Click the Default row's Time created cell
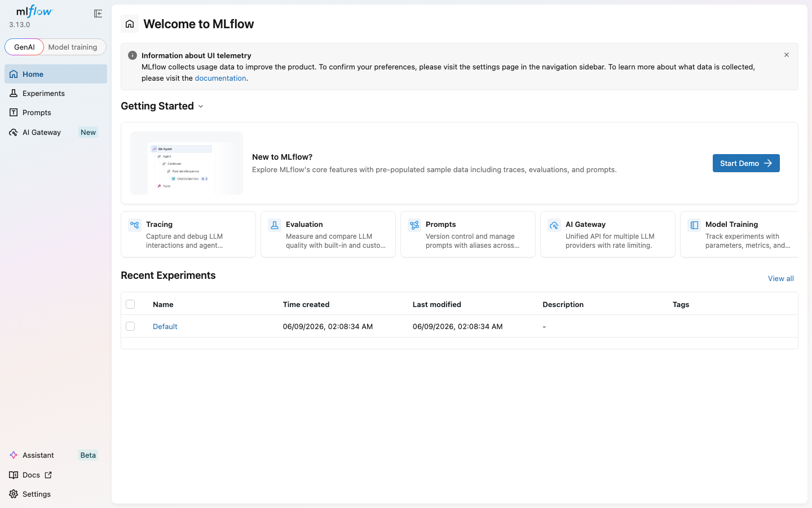Image resolution: width=812 pixels, height=508 pixels. pyautogui.click(x=328, y=326)
